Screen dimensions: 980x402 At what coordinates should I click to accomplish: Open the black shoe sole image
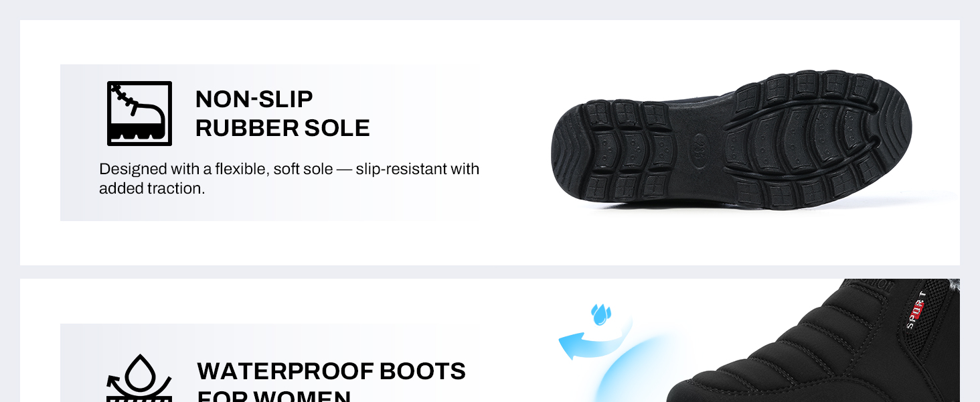(731, 139)
